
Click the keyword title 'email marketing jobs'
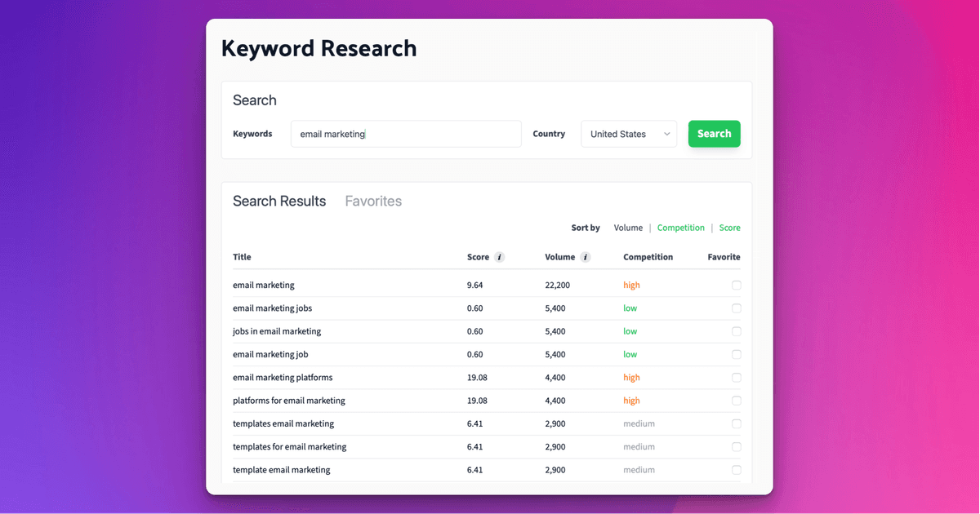(272, 308)
